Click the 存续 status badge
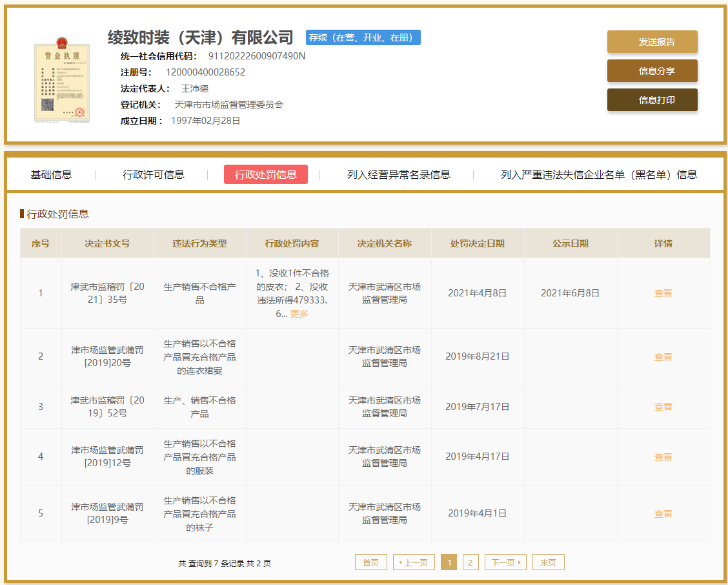 pyautogui.click(x=363, y=37)
